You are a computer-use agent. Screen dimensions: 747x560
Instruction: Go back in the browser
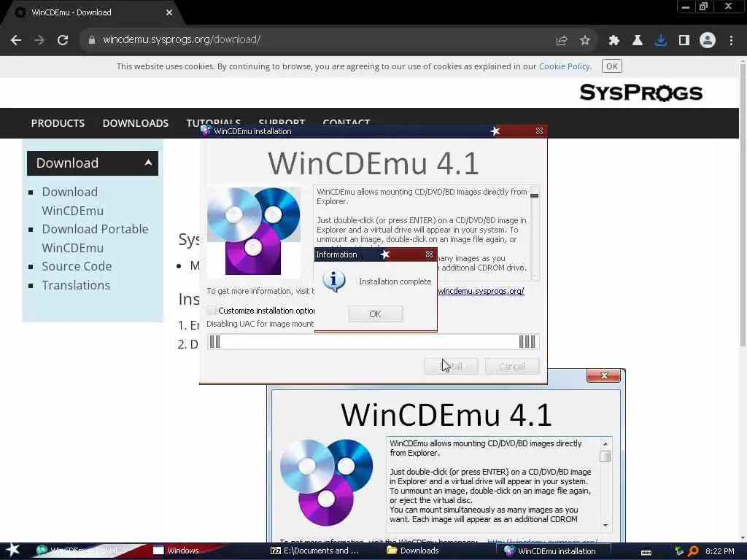point(16,40)
